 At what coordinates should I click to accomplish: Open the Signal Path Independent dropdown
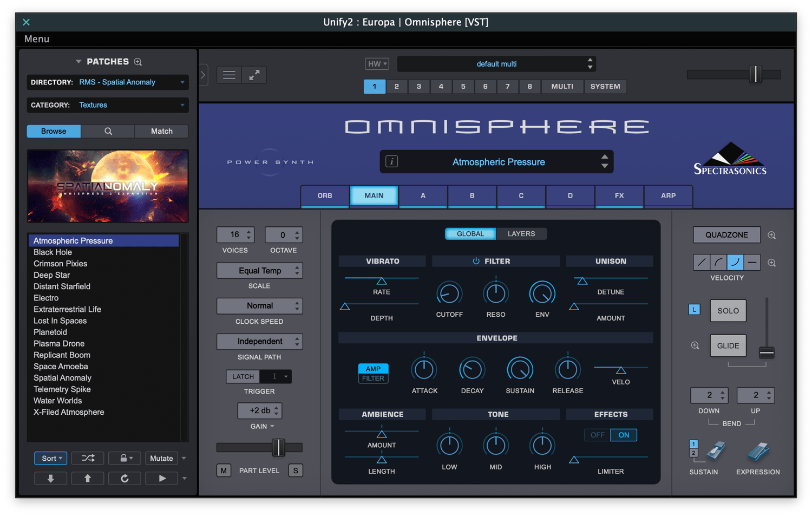pos(259,341)
